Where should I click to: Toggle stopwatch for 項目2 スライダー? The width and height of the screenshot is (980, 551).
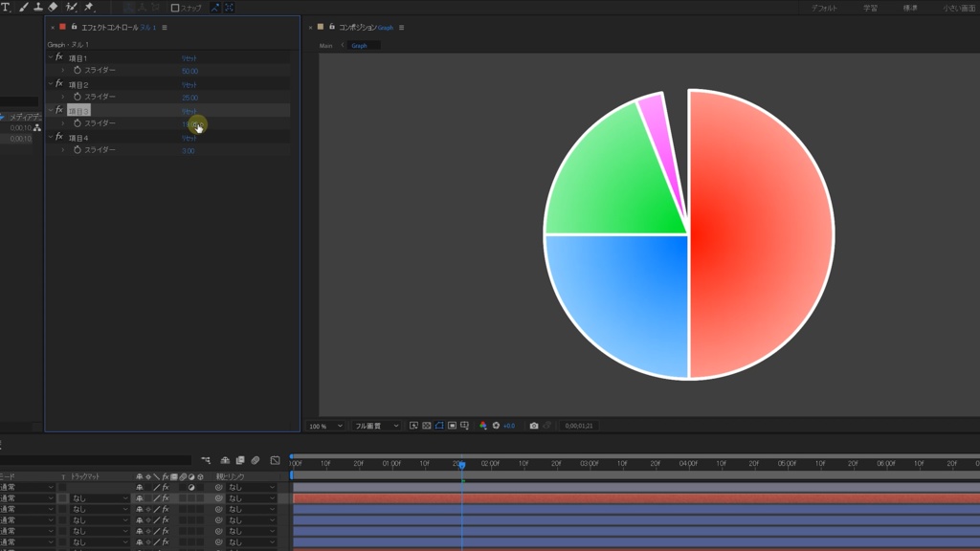click(78, 97)
